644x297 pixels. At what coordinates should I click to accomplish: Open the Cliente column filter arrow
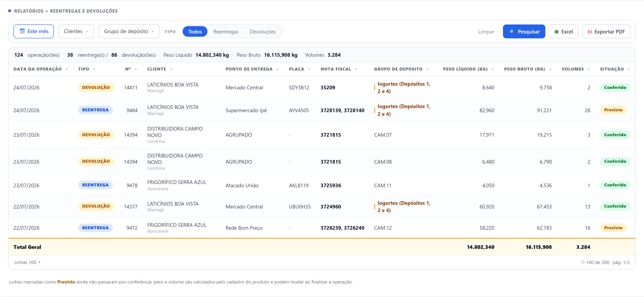coord(171,69)
